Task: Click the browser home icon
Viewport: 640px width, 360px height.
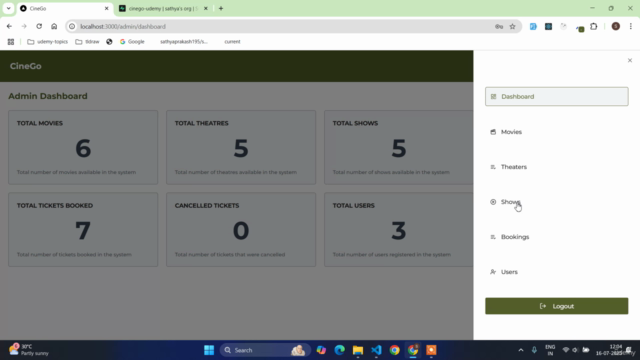Action: coord(54,27)
